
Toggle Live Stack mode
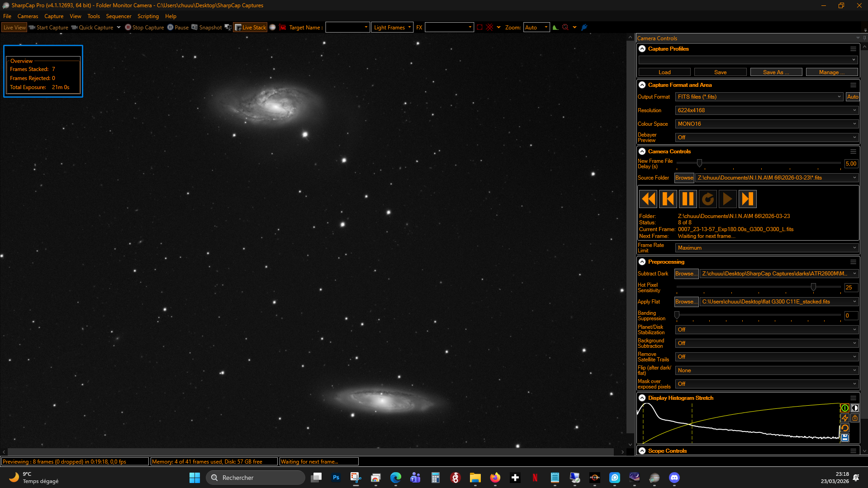click(x=250, y=28)
